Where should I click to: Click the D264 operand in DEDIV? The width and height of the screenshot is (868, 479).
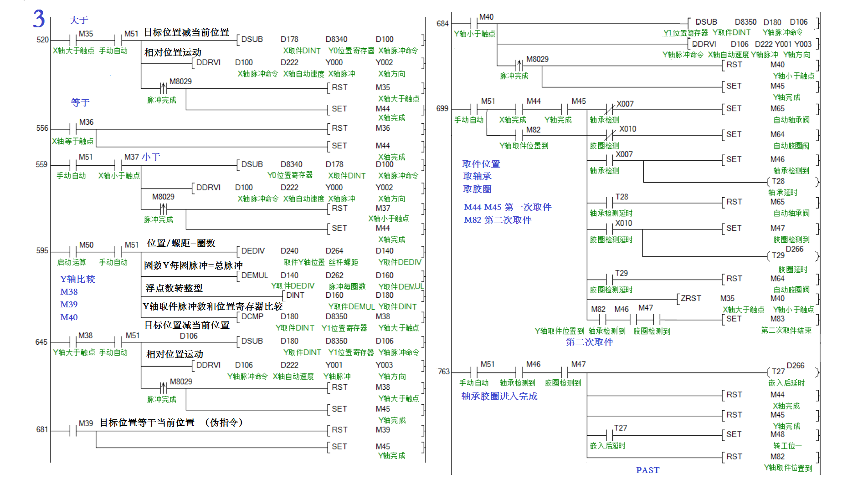334,251
